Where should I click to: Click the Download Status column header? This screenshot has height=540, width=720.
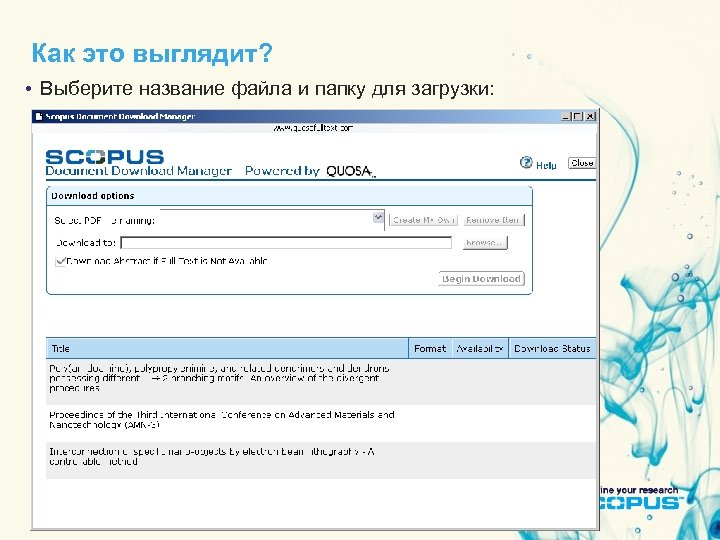click(552, 349)
